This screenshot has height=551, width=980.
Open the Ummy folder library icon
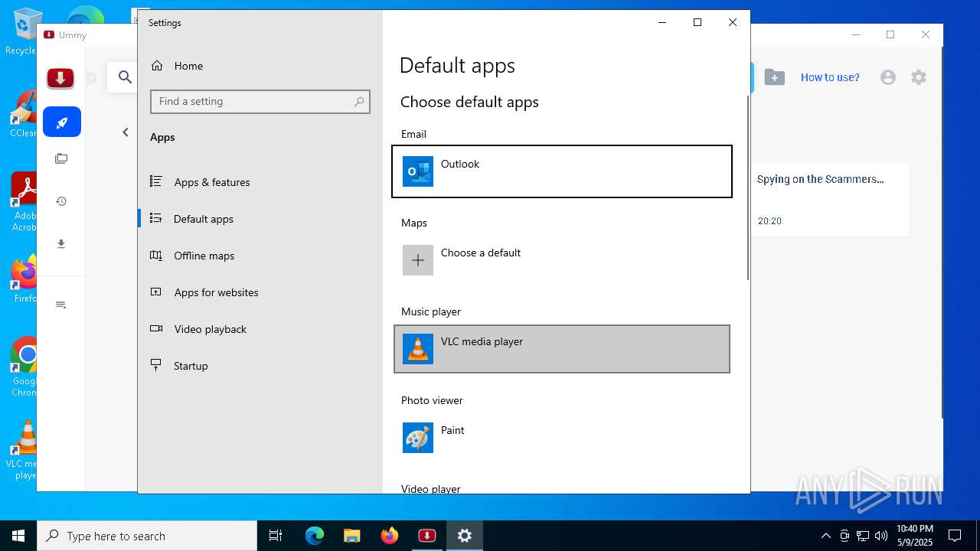[x=61, y=158]
